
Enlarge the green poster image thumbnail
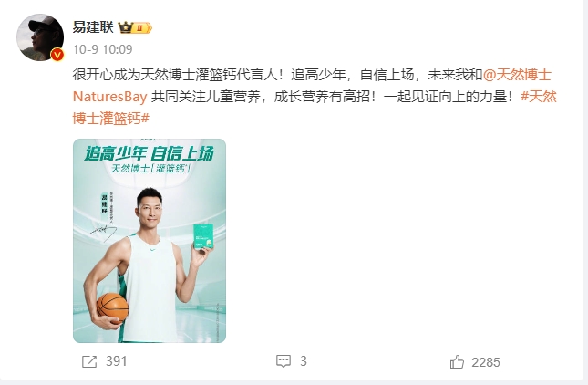150,241
